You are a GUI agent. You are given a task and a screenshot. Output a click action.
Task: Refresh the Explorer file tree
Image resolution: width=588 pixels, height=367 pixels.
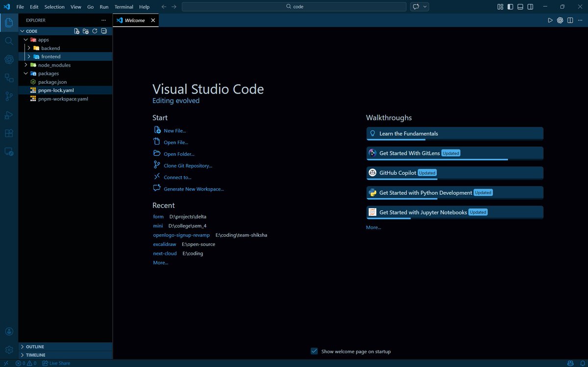(x=95, y=31)
